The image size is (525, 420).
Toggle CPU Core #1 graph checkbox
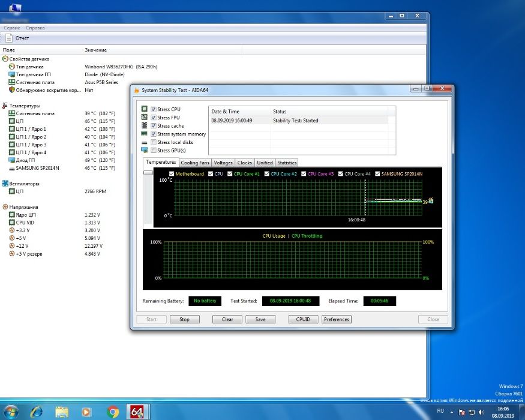coord(230,174)
